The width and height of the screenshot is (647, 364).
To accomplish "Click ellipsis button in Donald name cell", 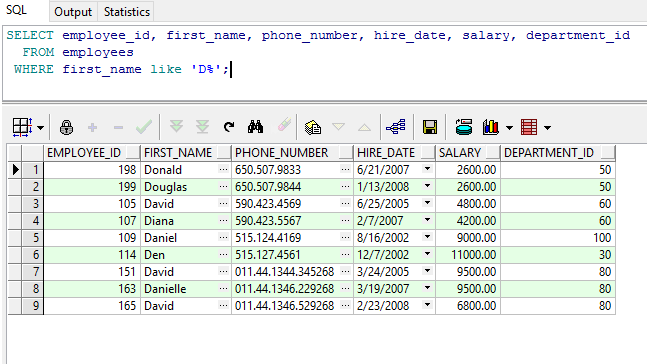I will 223,169.
